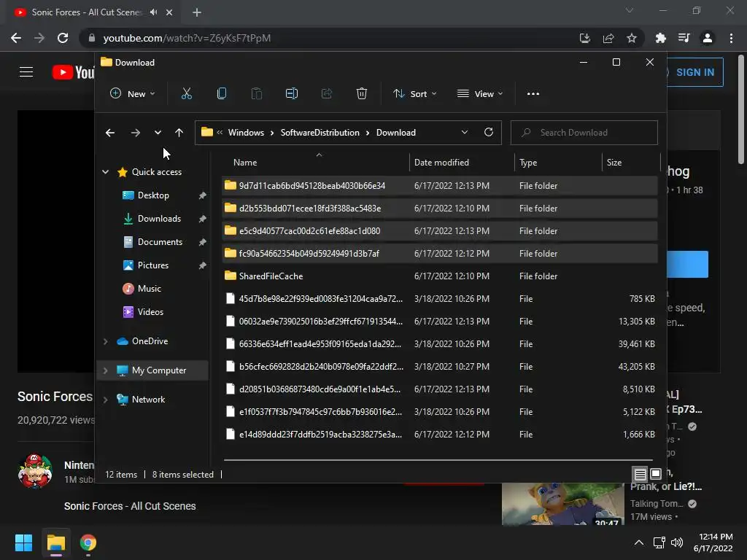Select SoftwareDistribution in address breadcrumb
Screen dimensions: 747x560
click(320, 133)
